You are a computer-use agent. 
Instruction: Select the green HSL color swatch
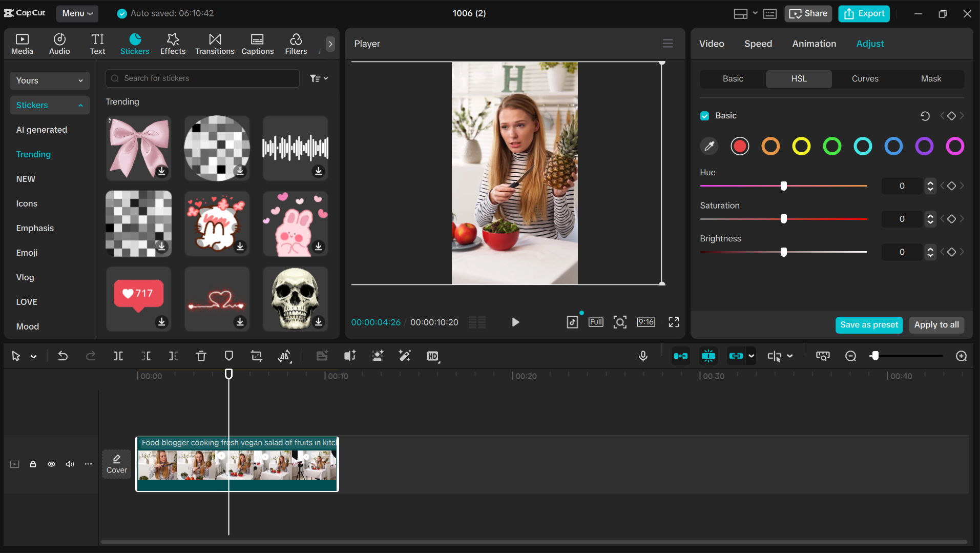coord(832,146)
